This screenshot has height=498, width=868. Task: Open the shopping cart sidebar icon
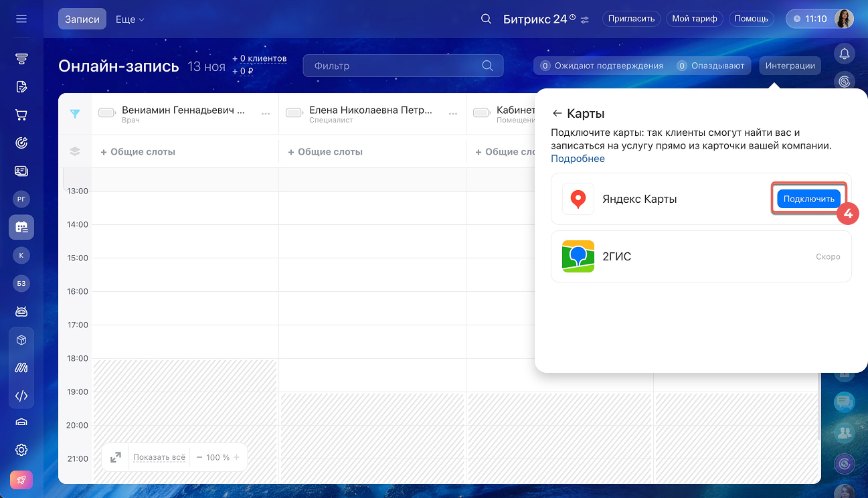(21, 114)
